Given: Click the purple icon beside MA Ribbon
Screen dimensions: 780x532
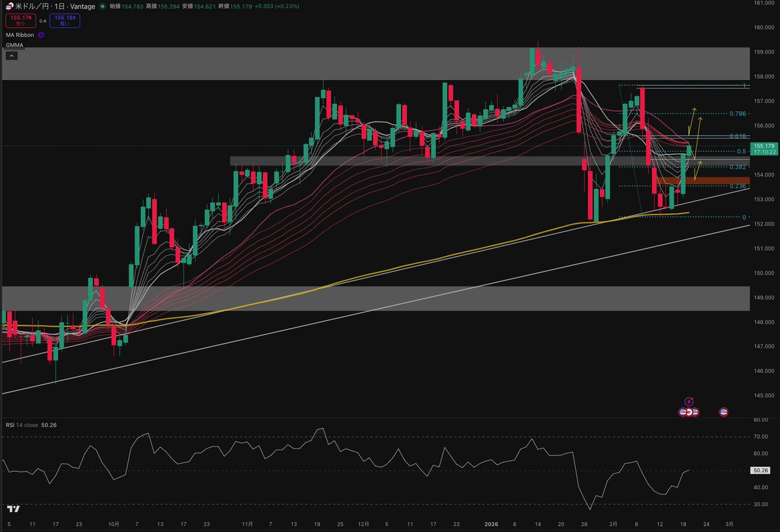Looking at the screenshot, I should pos(42,35).
